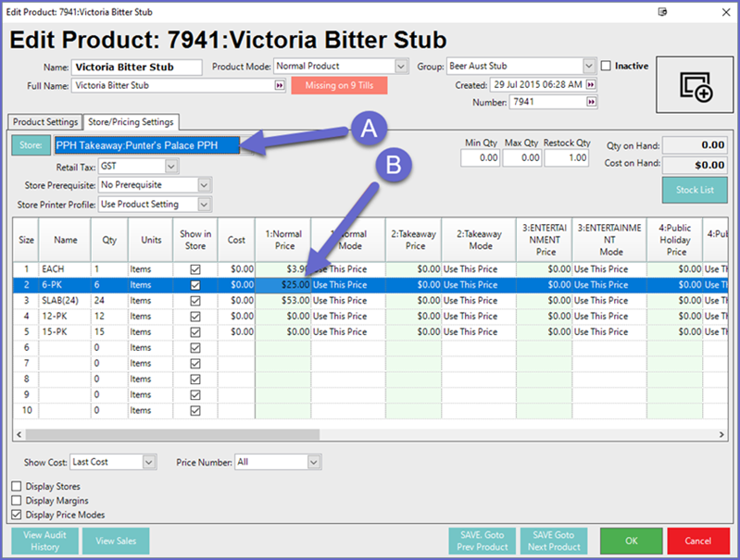Click the EACH name cell
Image resolution: width=740 pixels, height=560 pixels.
(x=65, y=269)
